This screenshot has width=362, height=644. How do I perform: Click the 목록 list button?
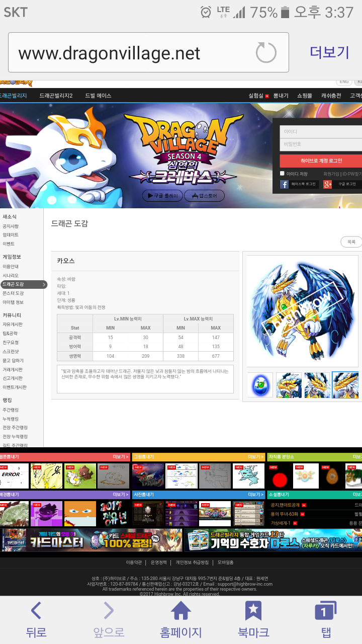click(351, 242)
